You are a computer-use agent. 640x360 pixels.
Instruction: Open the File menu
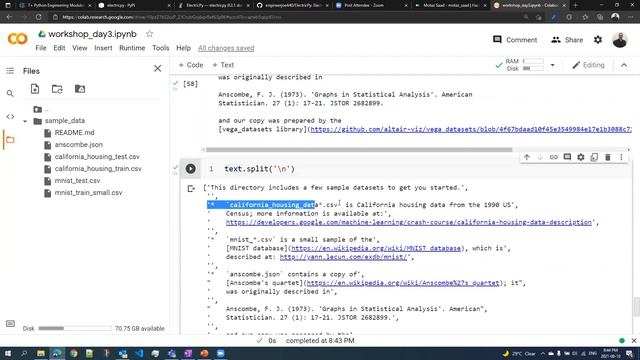pos(41,48)
